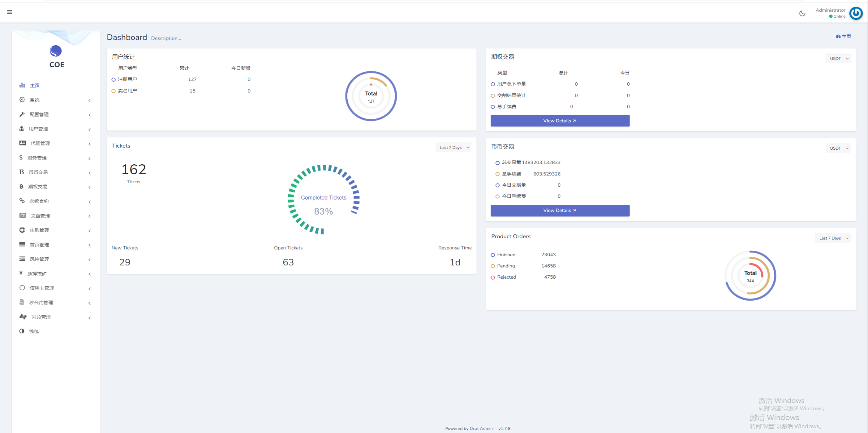Expand the 配置管理 menu chevron
Image resolution: width=868 pixels, height=433 pixels.
[89, 115]
